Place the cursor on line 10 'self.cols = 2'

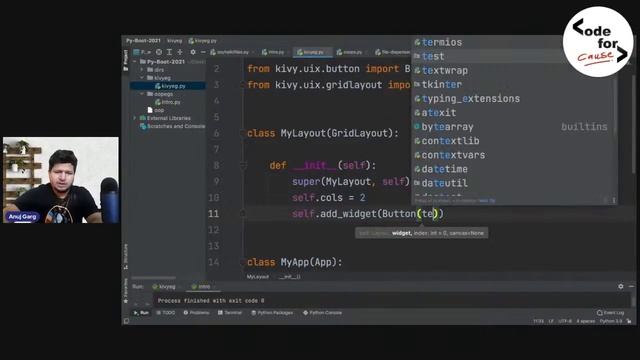328,198
